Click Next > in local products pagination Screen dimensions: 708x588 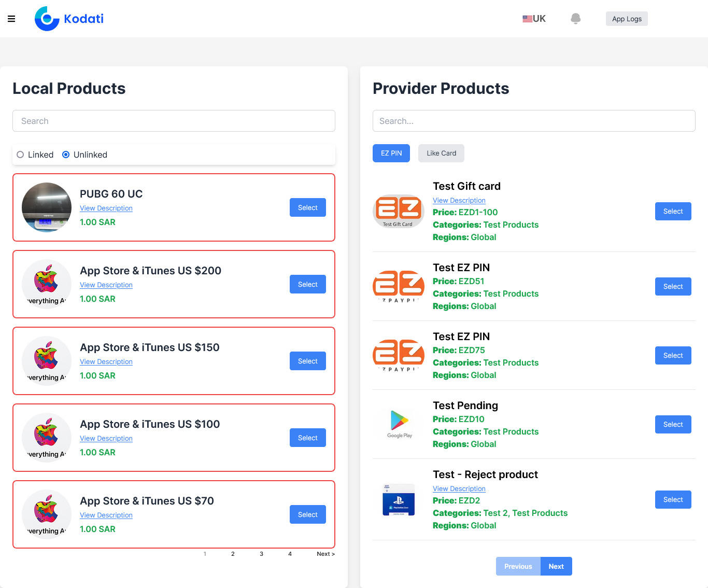click(325, 554)
